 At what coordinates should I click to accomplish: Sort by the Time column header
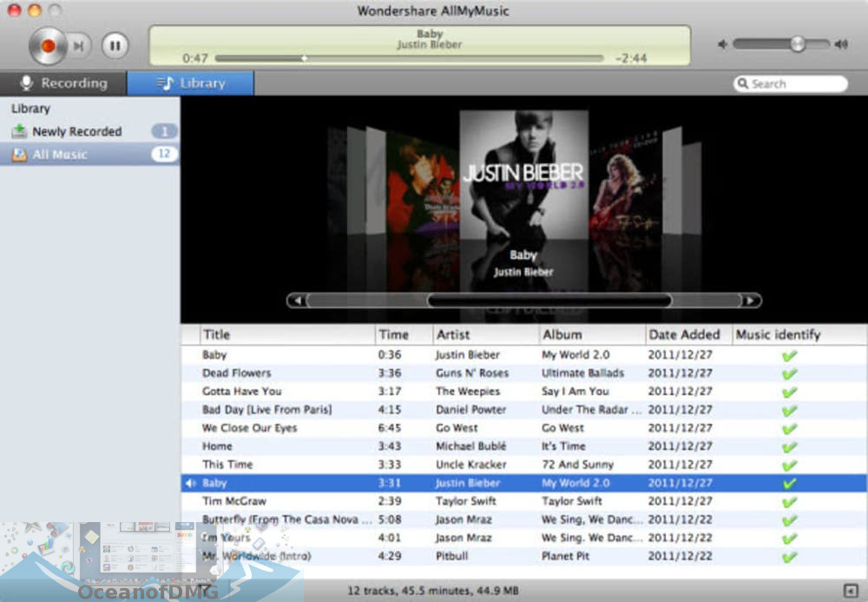pyautogui.click(x=404, y=334)
